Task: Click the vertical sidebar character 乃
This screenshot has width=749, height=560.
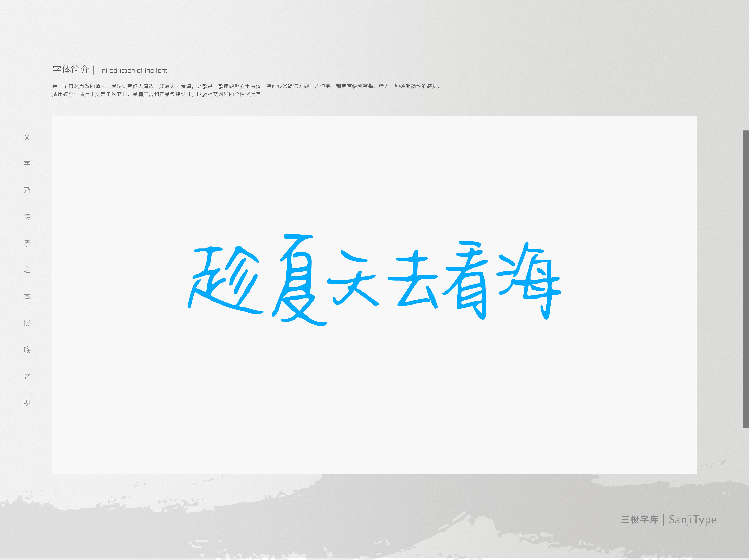Action: click(x=27, y=190)
